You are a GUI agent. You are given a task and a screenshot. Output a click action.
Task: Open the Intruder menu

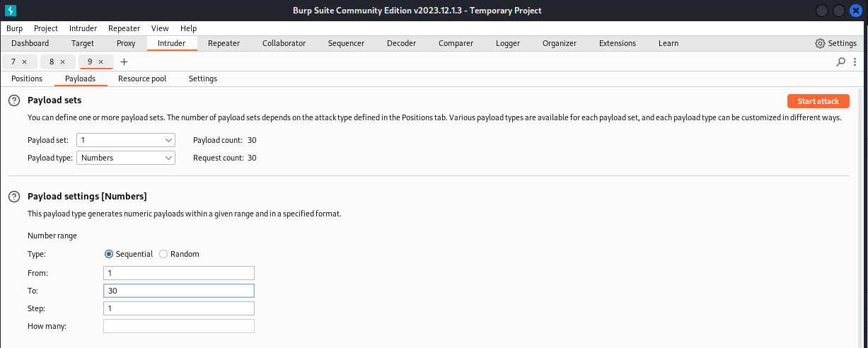tap(83, 28)
